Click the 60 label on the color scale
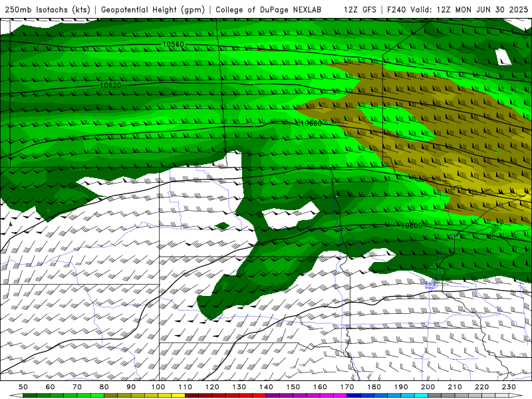The width and height of the screenshot is (532, 399). coord(51,387)
